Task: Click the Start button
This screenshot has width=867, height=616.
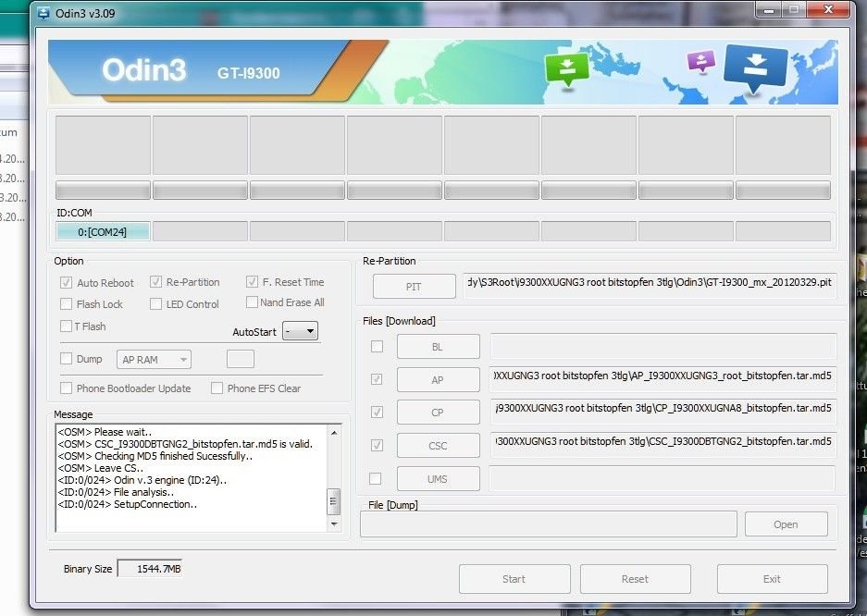Action: point(514,579)
